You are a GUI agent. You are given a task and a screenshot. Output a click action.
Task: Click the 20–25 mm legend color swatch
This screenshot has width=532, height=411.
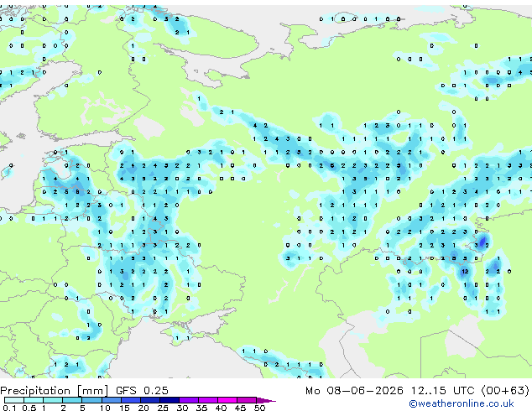(x=150, y=400)
